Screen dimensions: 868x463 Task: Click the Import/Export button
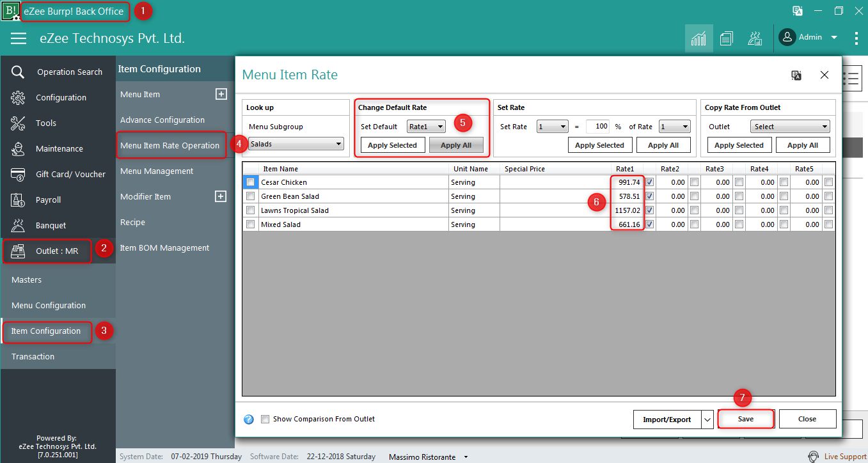click(668, 420)
